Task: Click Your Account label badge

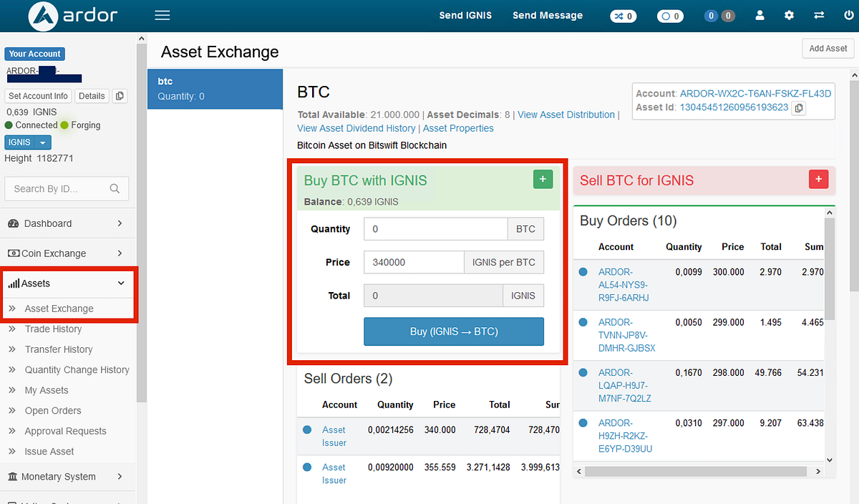Action: [x=34, y=54]
